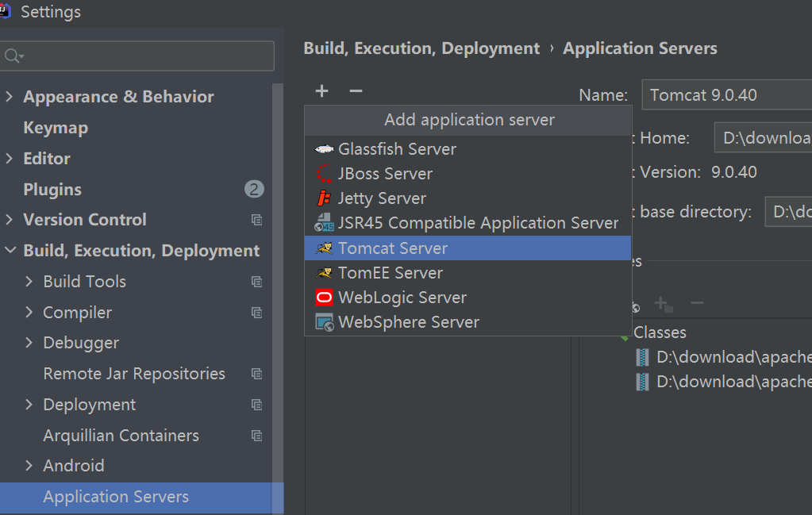
Task: Expand the Version Control section
Action: pyautogui.click(x=10, y=220)
